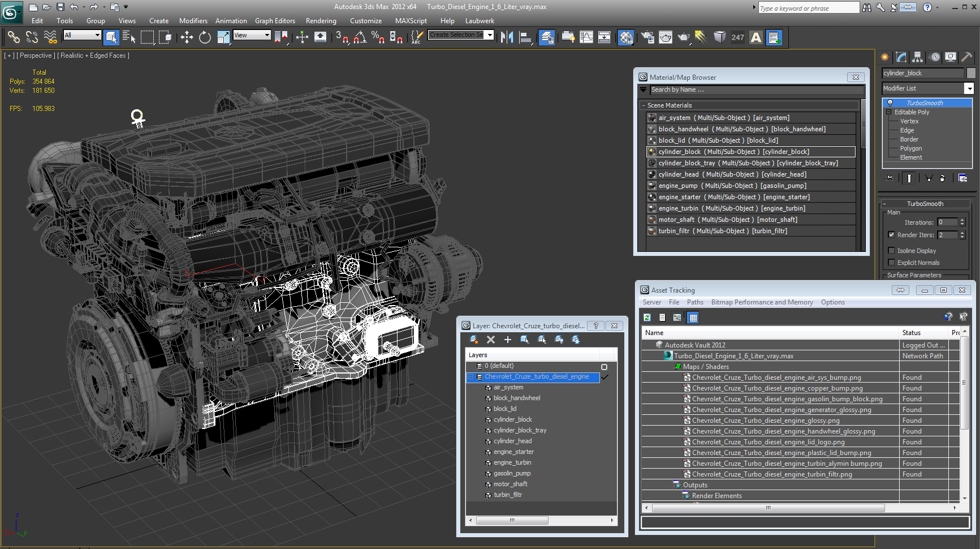The height and width of the screenshot is (549, 980).
Task: Click the Mirror tool icon
Action: pyautogui.click(x=507, y=37)
